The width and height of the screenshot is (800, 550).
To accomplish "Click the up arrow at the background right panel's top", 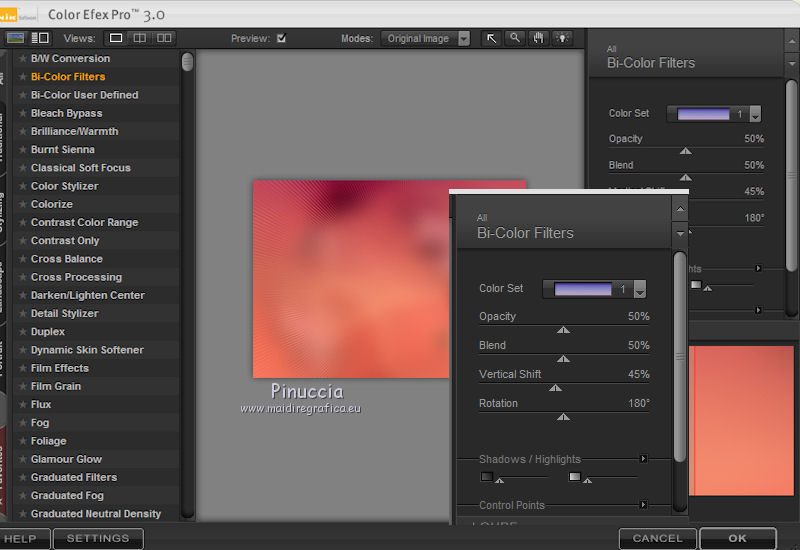I will (792, 42).
